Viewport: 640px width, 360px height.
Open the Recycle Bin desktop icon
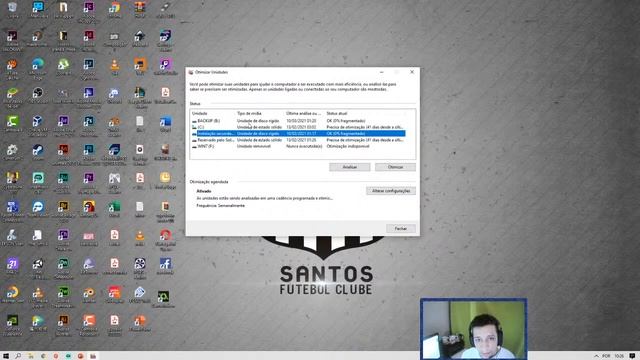13,9
